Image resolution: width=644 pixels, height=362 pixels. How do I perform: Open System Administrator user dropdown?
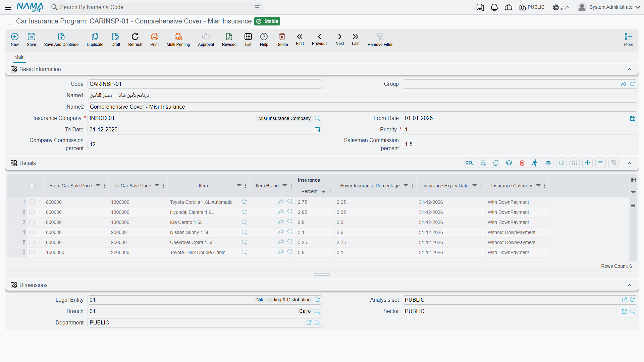coord(609,7)
